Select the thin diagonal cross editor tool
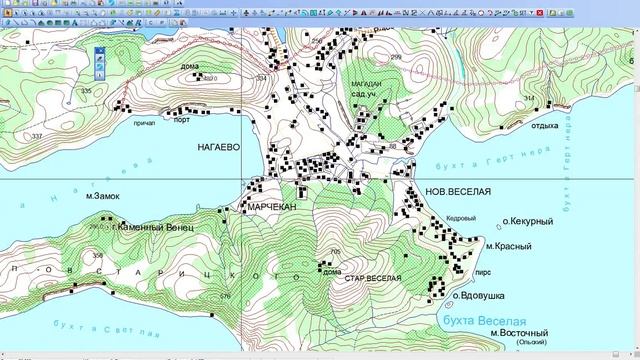640x360 pixels. (422, 13)
